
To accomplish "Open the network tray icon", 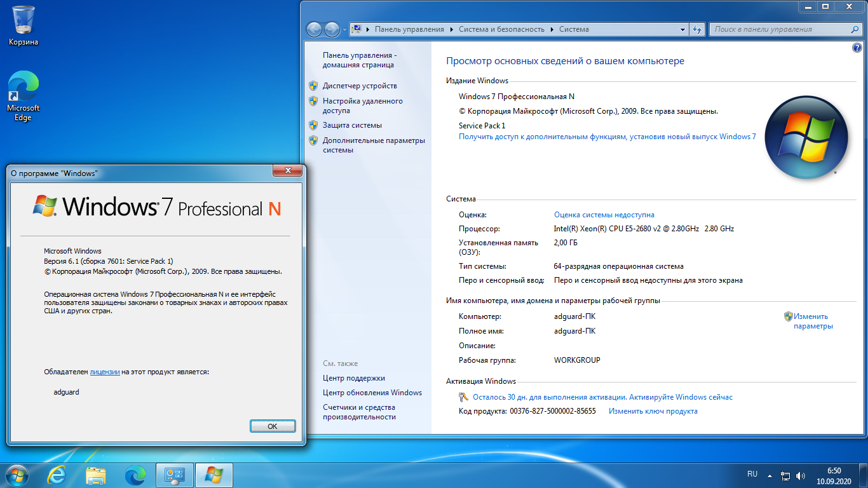I will tap(785, 475).
